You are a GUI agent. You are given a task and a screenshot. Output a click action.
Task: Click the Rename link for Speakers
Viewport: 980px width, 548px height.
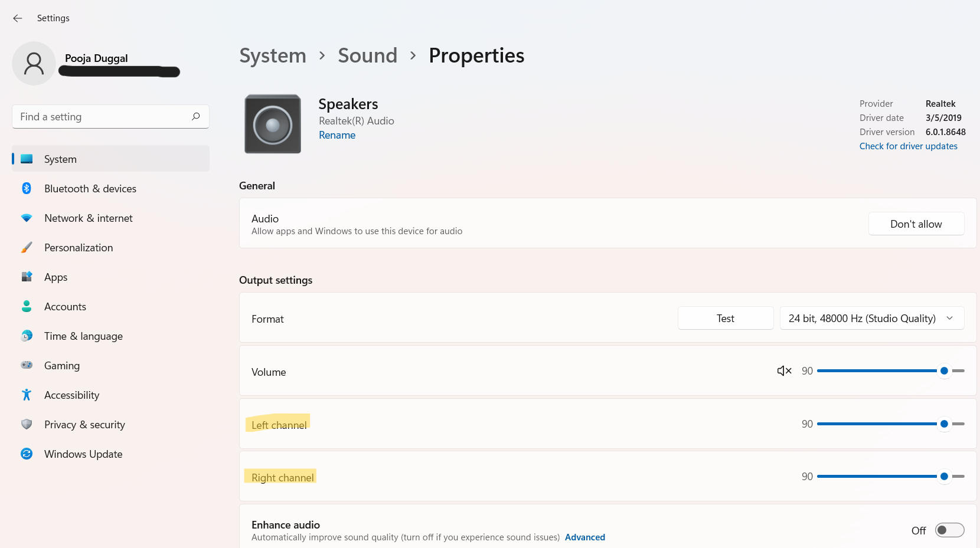click(x=337, y=135)
